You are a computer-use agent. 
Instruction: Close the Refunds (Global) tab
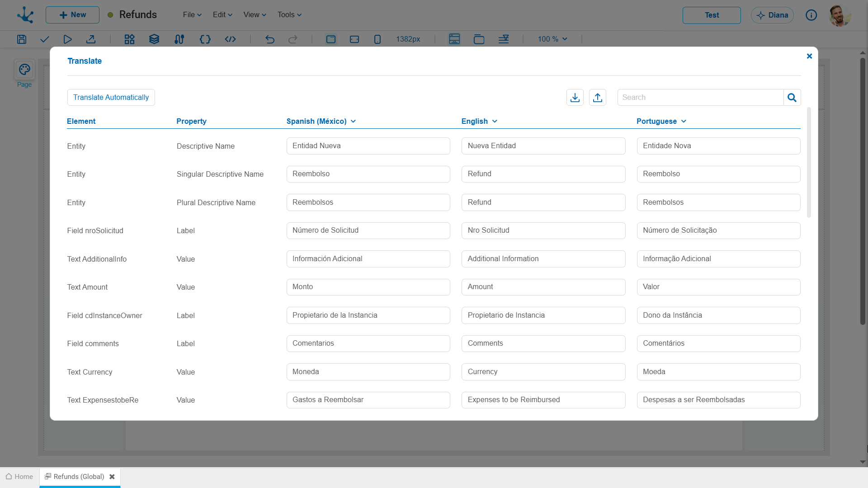112,477
